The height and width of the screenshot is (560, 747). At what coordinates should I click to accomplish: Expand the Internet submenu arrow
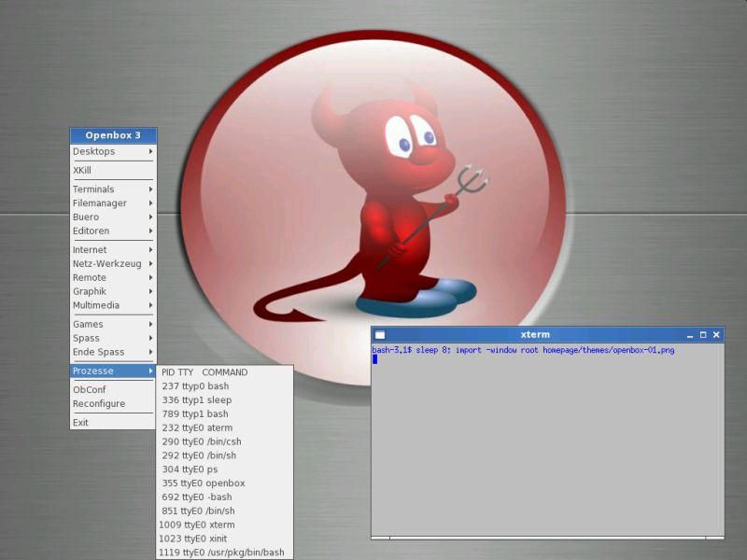tap(150, 249)
